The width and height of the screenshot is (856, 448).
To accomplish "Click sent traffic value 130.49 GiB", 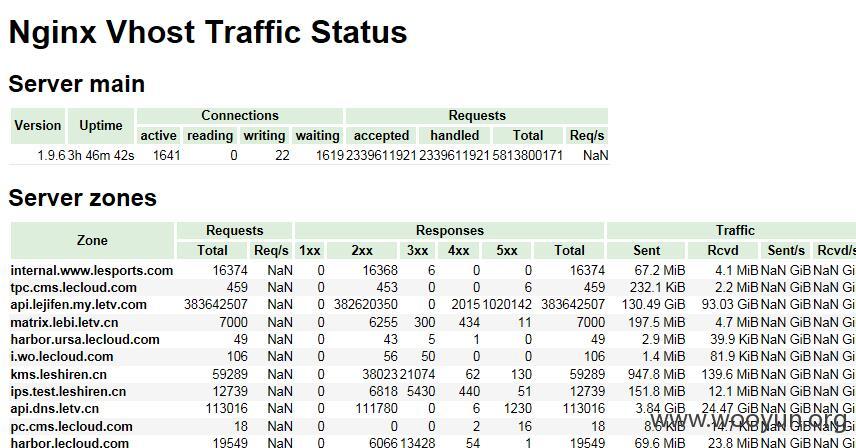I will coord(653,304).
